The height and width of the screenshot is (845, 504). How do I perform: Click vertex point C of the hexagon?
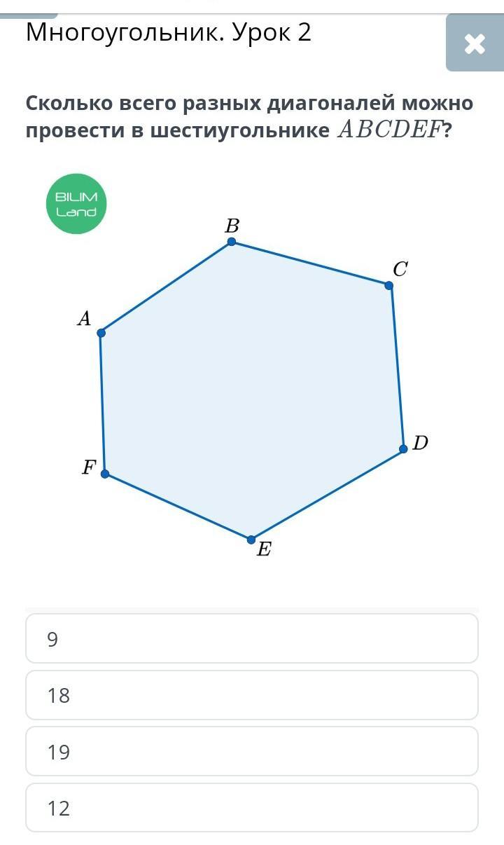point(389,285)
